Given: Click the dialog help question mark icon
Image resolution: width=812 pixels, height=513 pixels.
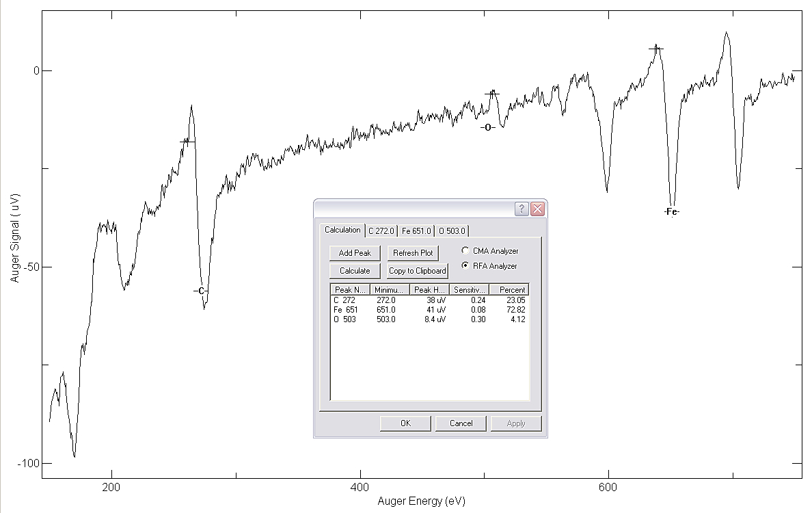Looking at the screenshot, I should pyautogui.click(x=522, y=209).
